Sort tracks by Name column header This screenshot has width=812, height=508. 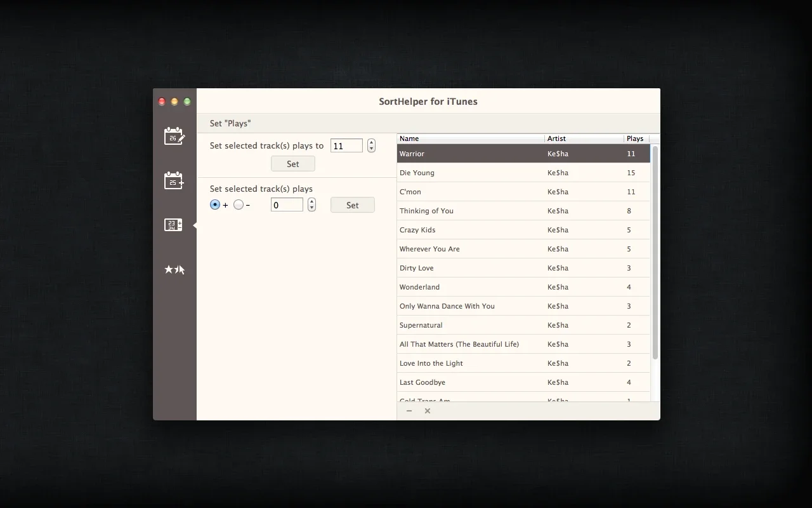coord(471,138)
